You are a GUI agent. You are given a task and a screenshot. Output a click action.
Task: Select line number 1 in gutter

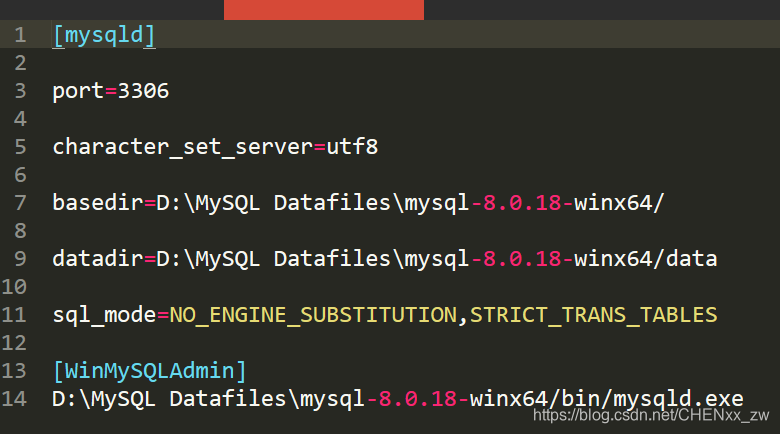point(20,35)
